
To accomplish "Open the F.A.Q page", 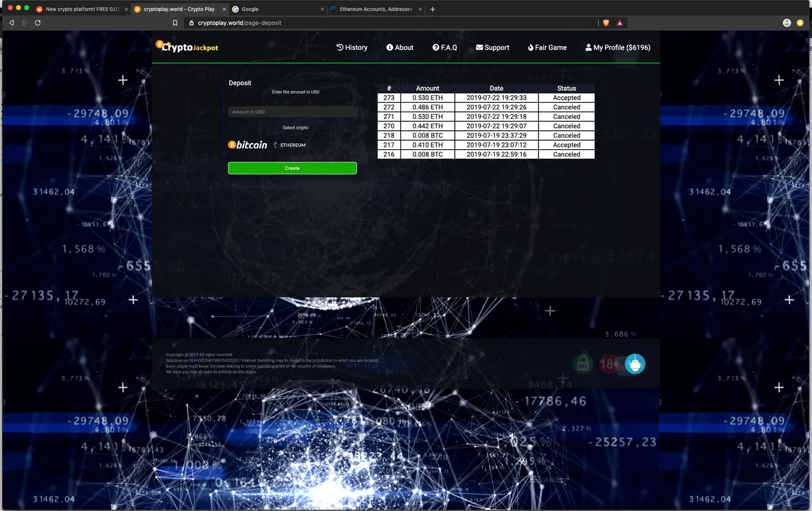I will coord(445,48).
